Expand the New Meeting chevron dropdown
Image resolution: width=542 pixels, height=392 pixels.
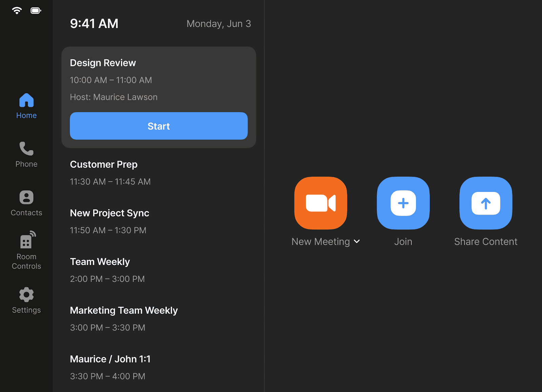point(357,241)
